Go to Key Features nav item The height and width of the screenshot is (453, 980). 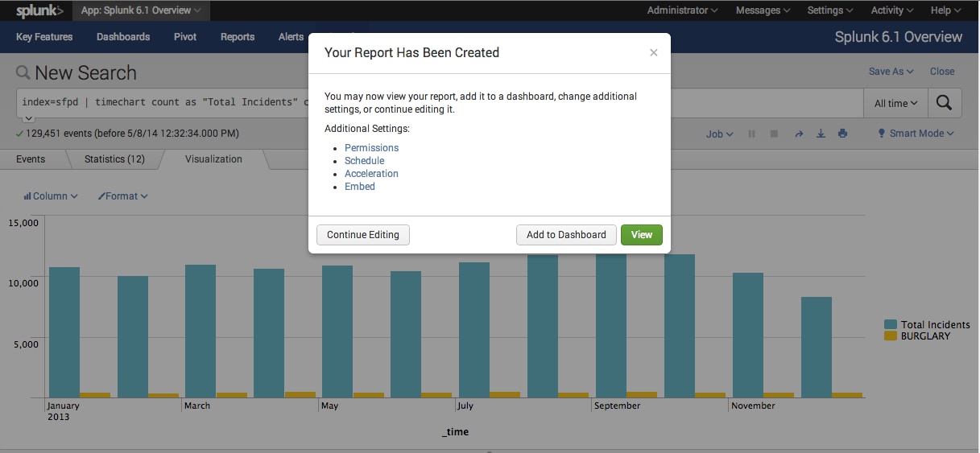(44, 37)
